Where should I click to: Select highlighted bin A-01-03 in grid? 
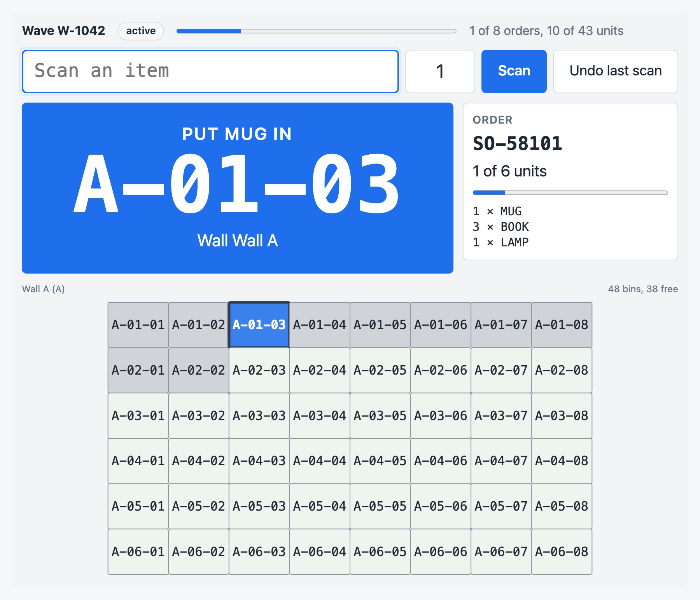click(x=259, y=324)
